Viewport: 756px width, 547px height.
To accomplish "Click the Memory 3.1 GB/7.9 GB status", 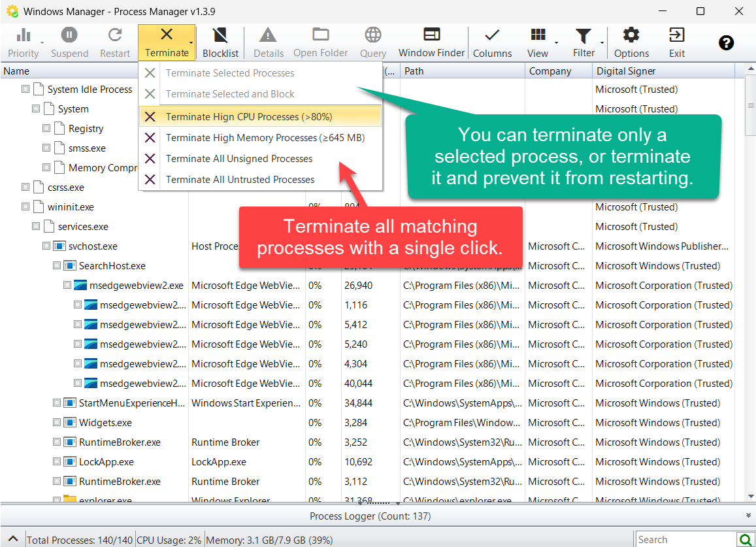I will pos(269,540).
